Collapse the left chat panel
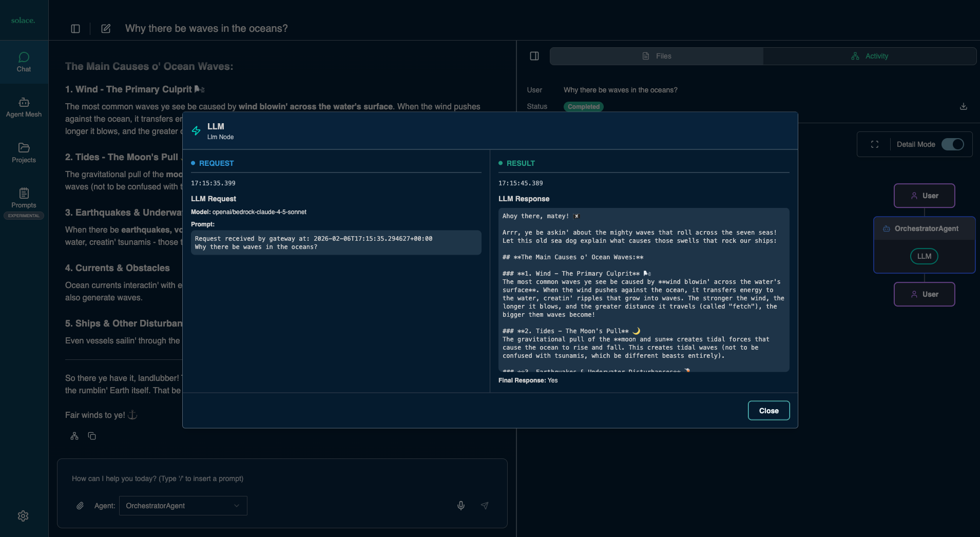Image resolution: width=980 pixels, height=537 pixels. tap(75, 28)
